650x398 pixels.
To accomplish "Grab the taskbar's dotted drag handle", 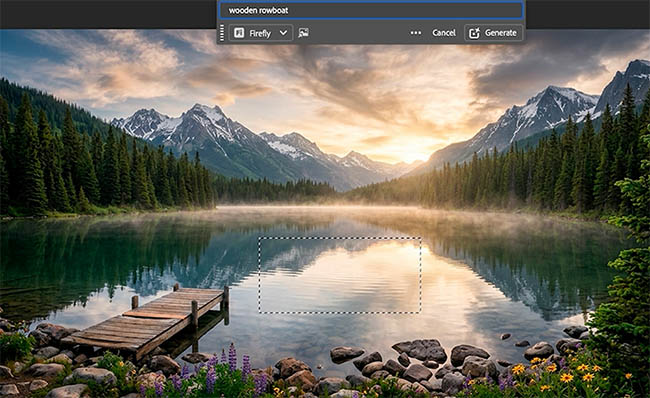I will pyautogui.click(x=222, y=33).
